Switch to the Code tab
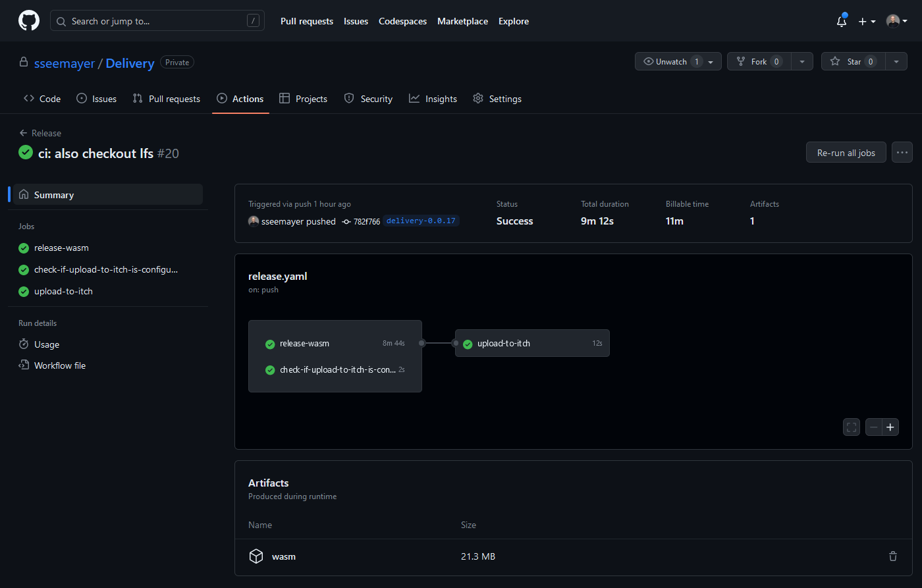This screenshot has height=588, width=922. point(42,99)
